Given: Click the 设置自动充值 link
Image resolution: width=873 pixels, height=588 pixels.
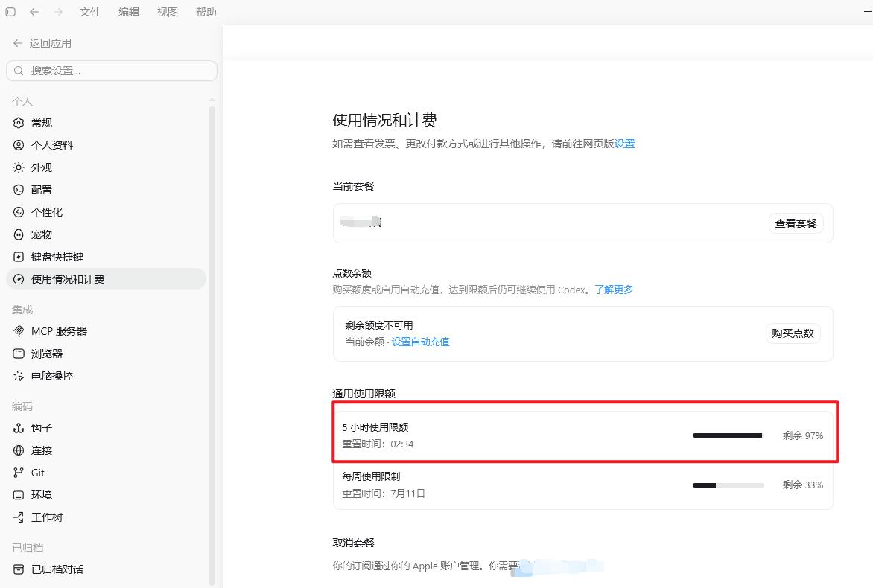Looking at the screenshot, I should [420, 342].
